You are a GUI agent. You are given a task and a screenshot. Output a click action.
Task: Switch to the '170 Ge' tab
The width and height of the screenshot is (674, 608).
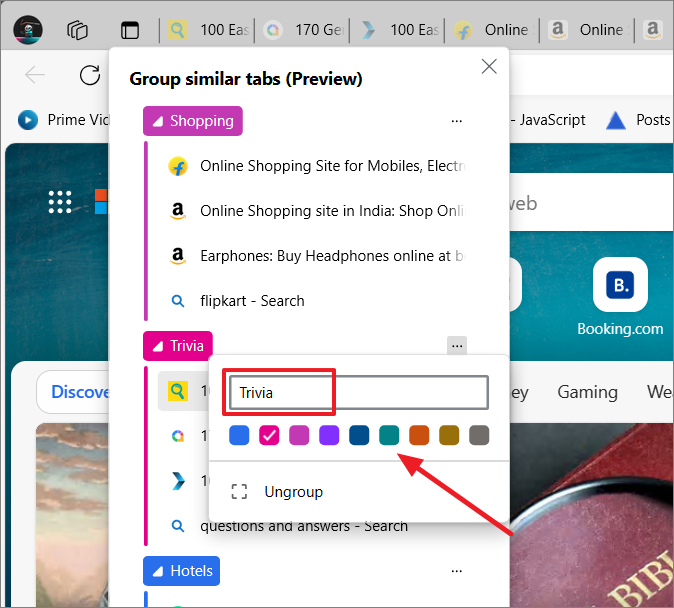(303, 30)
